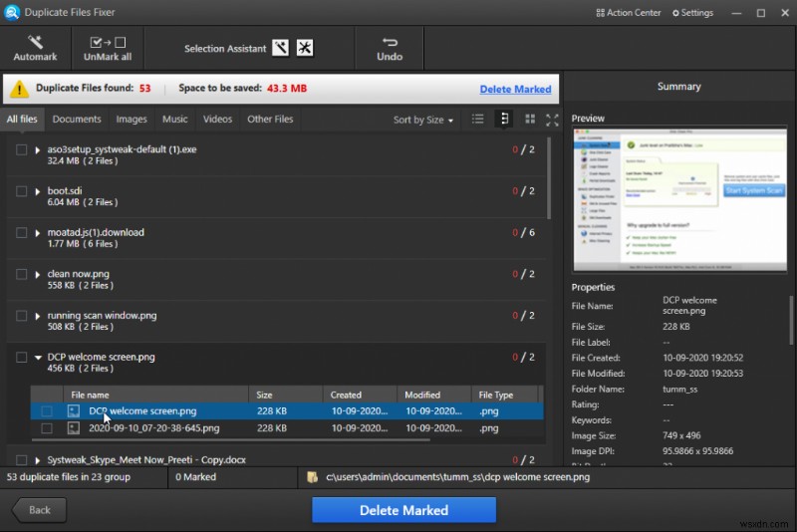Click the Properties panel vertical scrollbar

791,320
